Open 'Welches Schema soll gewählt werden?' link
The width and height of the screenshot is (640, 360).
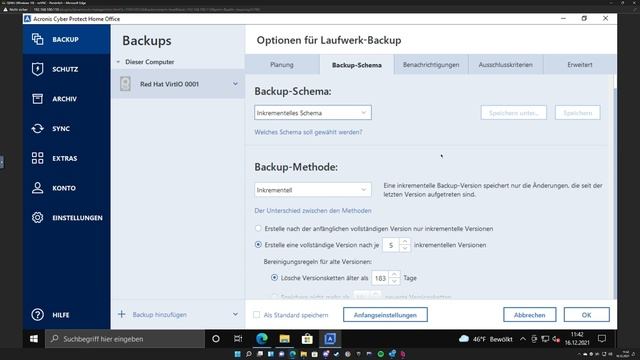coord(308,132)
